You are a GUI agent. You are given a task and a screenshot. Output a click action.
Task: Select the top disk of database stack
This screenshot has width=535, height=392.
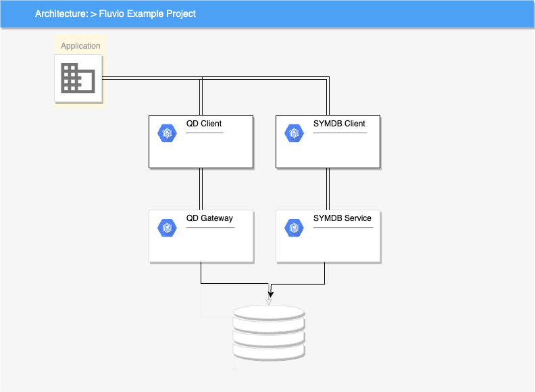(x=268, y=314)
